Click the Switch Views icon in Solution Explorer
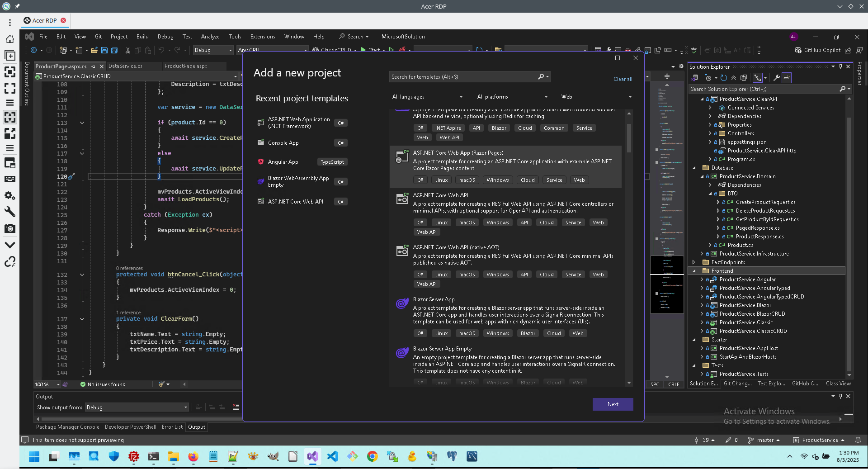868x469 pixels. 695,78
